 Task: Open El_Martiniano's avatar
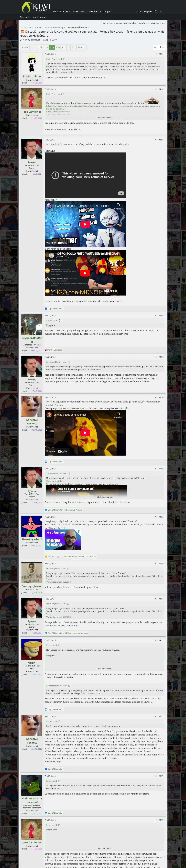(x=32, y=63)
